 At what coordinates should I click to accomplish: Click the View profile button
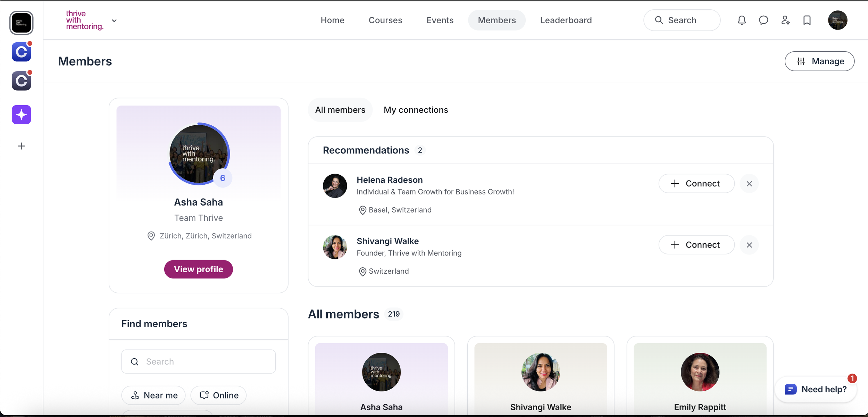pyautogui.click(x=198, y=269)
